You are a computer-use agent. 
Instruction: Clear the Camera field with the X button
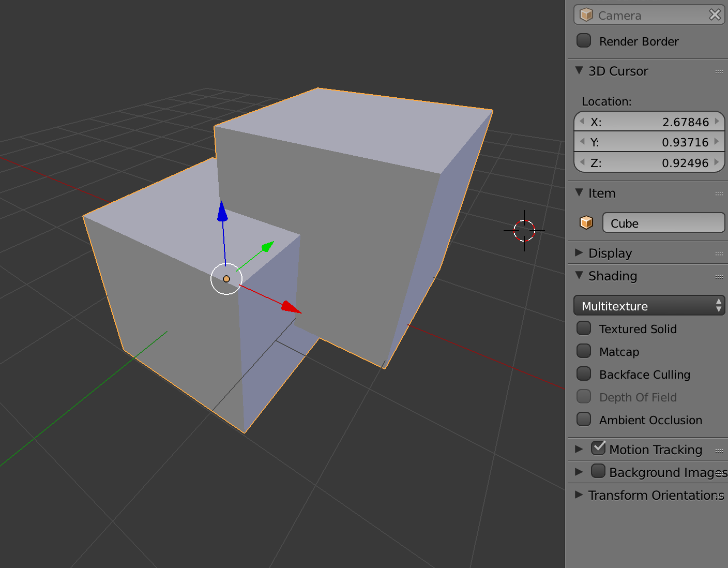(x=715, y=15)
